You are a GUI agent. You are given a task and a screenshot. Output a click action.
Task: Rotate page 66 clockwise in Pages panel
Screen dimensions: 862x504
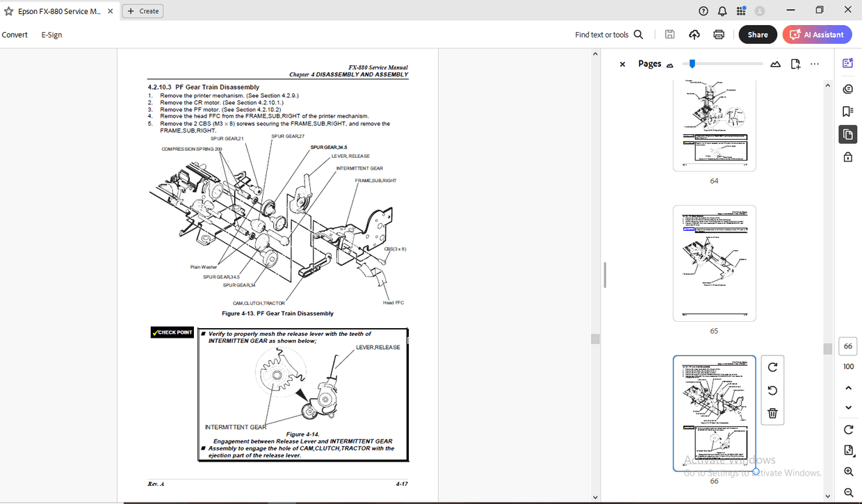[x=772, y=367]
